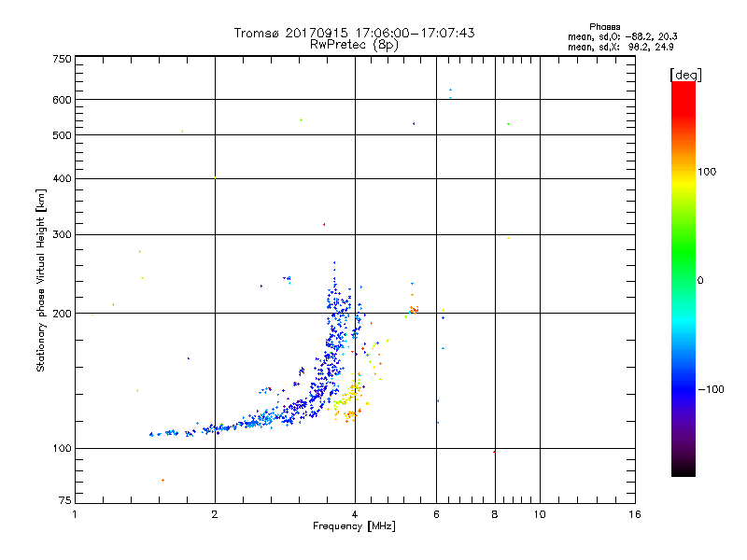Click the "RwPretec (8p)" subtitle
This screenshot has height=560, width=747.
coord(354,45)
